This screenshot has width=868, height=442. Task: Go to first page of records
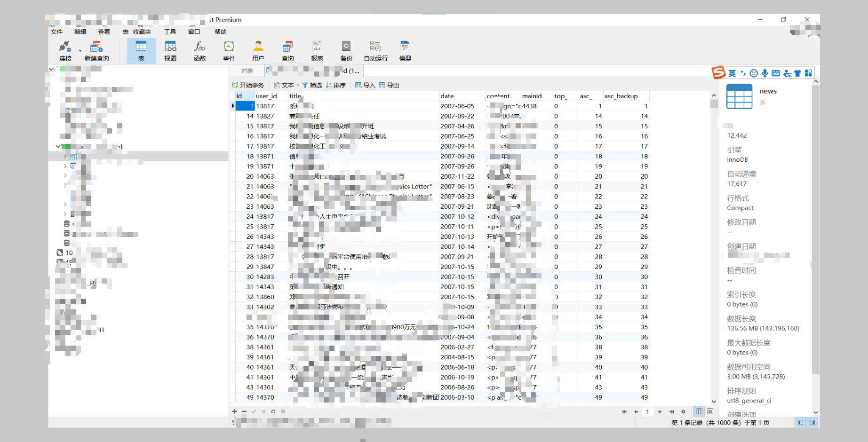point(625,412)
